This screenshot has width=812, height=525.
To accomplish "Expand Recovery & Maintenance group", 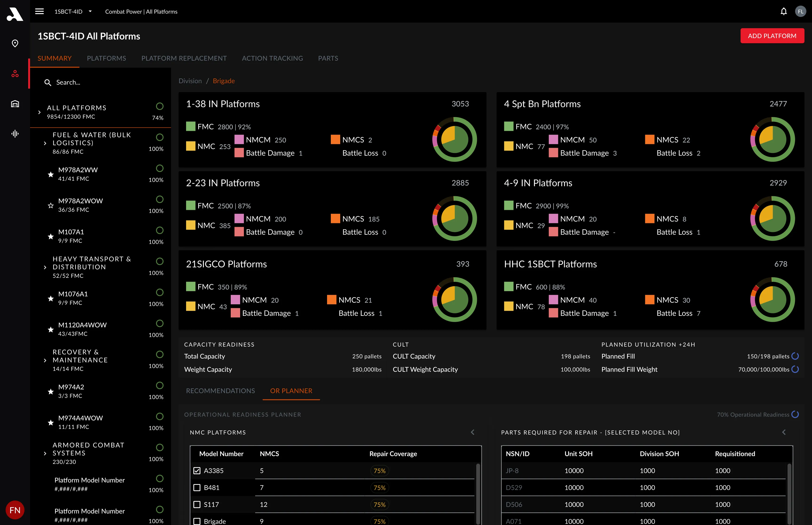I will 45,360.
